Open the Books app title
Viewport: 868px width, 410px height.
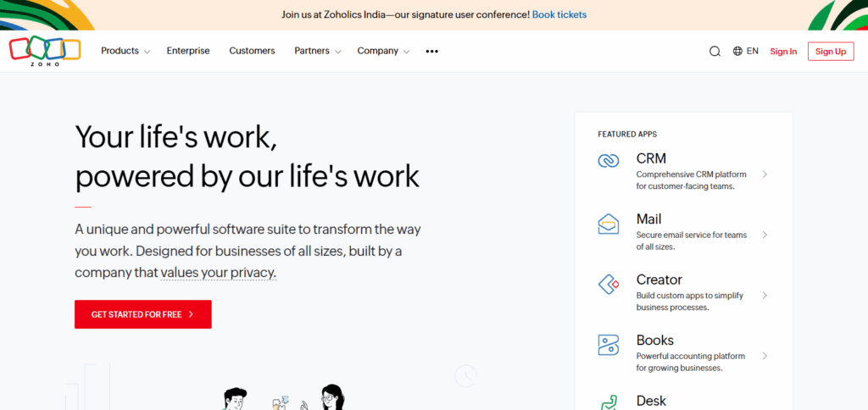point(655,341)
